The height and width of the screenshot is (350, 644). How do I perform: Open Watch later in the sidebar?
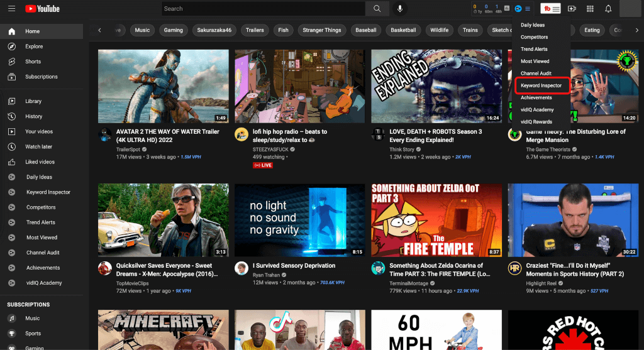tap(38, 146)
